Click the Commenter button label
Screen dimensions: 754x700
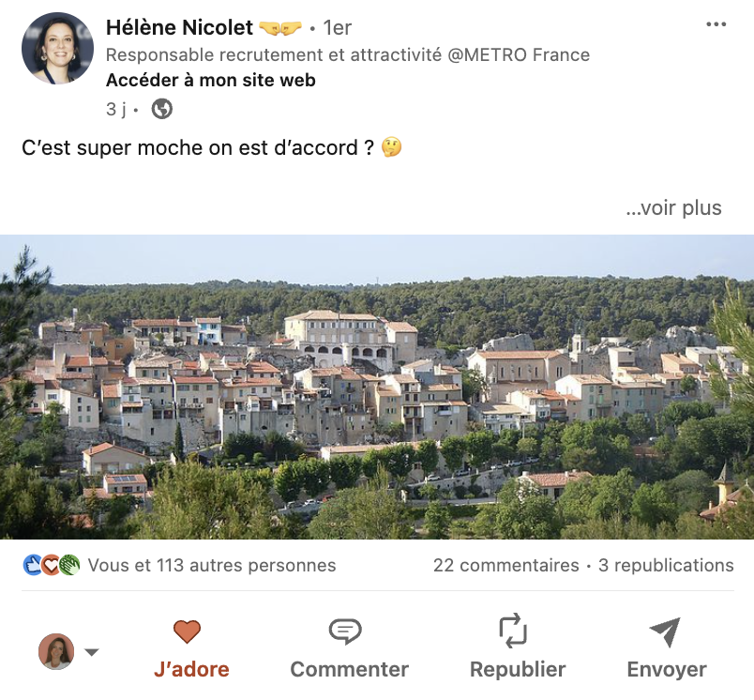349,670
